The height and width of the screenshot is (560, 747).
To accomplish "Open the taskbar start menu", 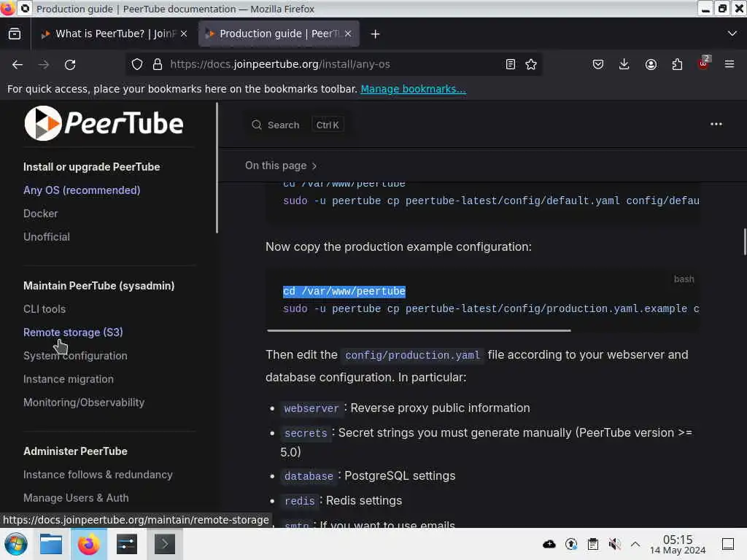I will [x=16, y=544].
